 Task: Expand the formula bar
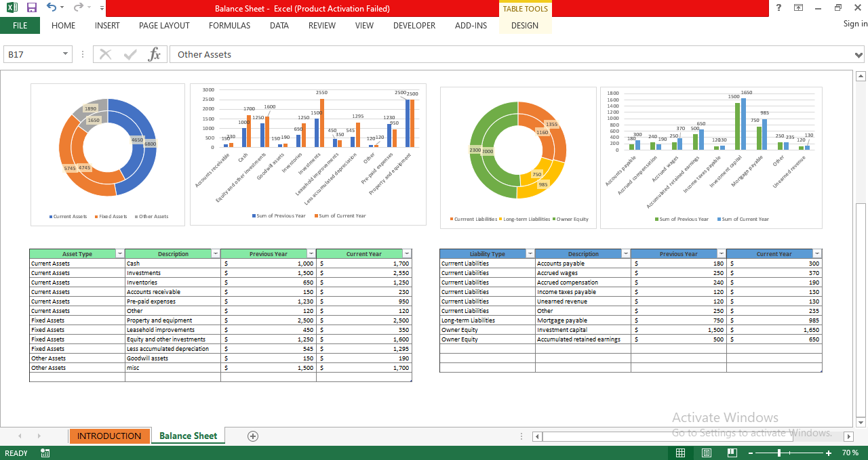[x=860, y=54]
